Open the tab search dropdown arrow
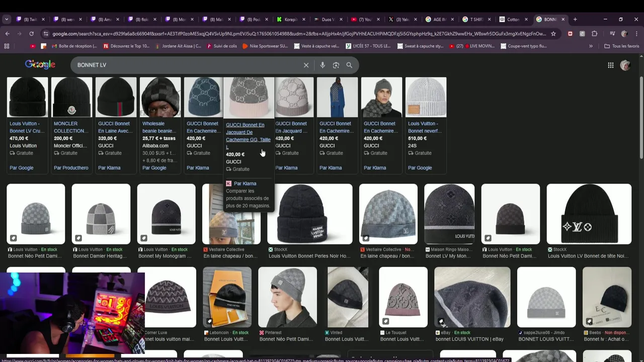 coord(7,19)
